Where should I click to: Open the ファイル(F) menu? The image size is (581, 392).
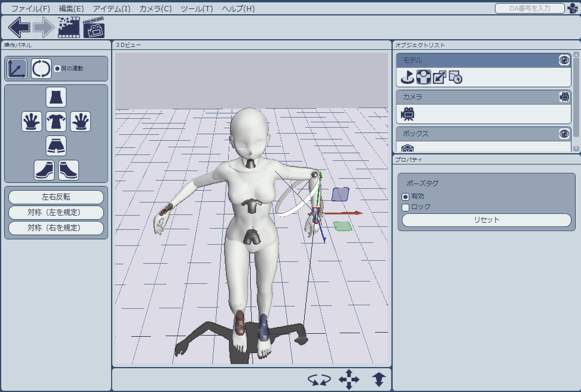31,9
